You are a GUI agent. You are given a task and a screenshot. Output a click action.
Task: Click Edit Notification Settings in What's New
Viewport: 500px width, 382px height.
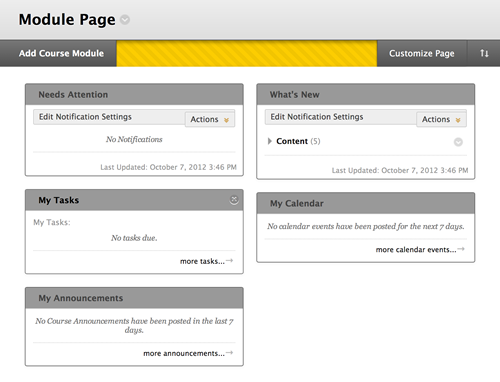pos(317,117)
